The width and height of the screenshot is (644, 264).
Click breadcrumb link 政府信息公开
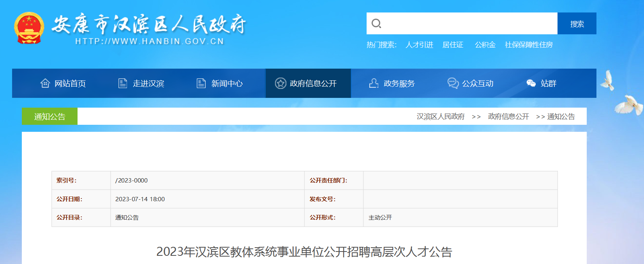click(x=508, y=117)
